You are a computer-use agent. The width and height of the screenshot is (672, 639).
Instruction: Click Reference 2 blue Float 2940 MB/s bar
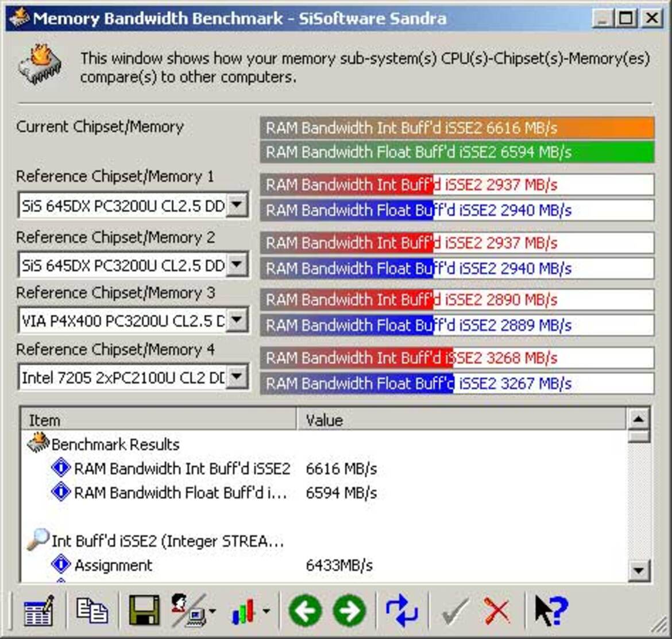(457, 268)
